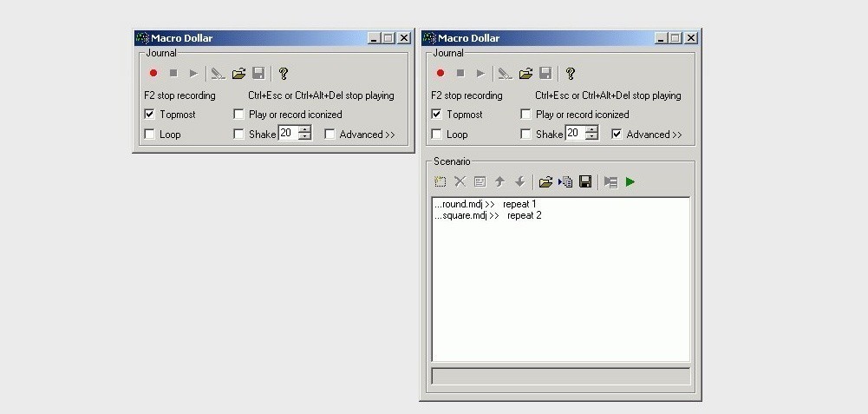Enable Loop checkbox in the right window
This screenshot has height=414, width=868.
(x=436, y=135)
